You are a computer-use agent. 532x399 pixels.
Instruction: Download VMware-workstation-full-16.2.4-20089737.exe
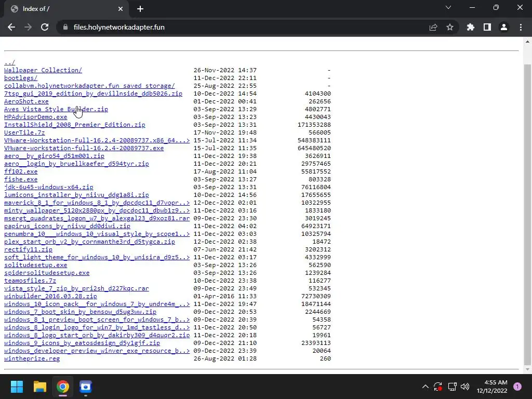[x=84, y=148]
